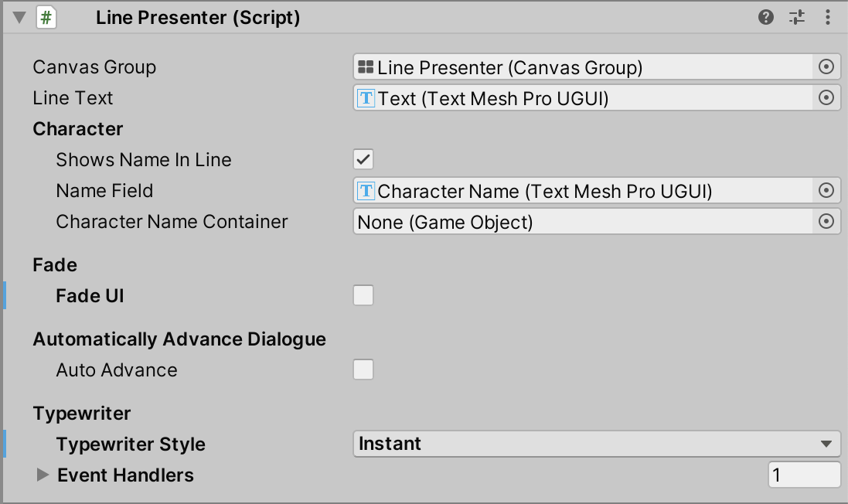Open object picker for Line Text field
The height and width of the screenshot is (504, 848).
pos(826,98)
